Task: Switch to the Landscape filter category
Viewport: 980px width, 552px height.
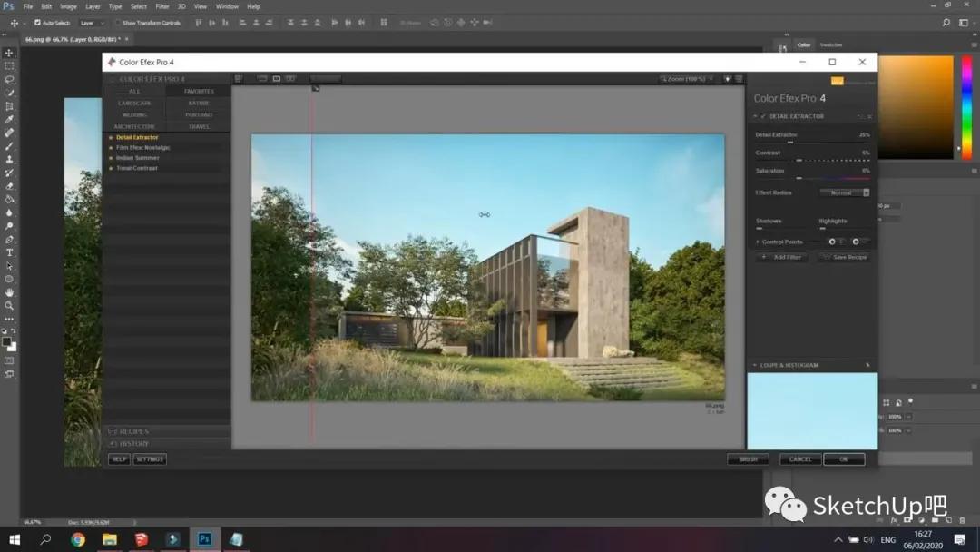Action: tap(134, 103)
